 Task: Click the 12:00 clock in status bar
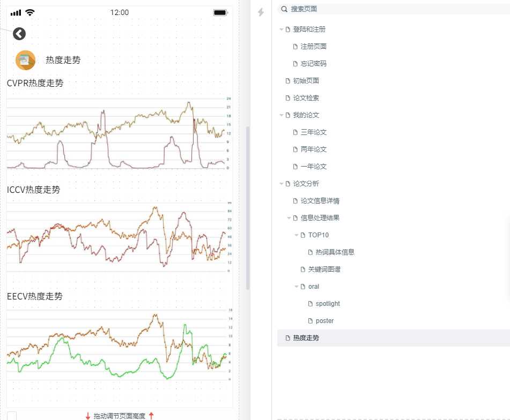click(120, 12)
